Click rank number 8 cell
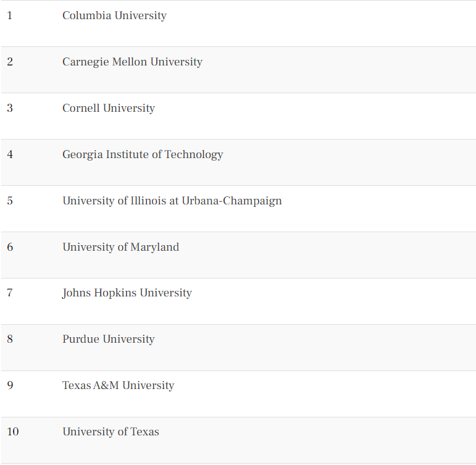The height and width of the screenshot is (465, 476). point(9,339)
